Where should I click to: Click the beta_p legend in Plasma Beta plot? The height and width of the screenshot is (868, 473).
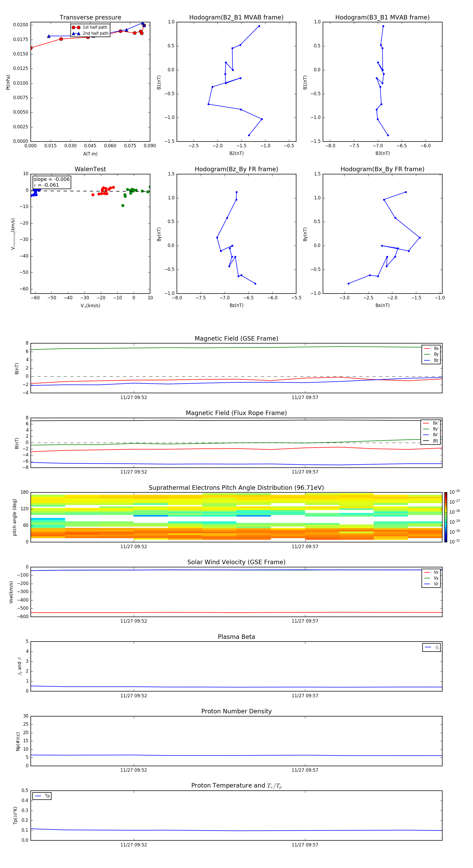coord(431,647)
